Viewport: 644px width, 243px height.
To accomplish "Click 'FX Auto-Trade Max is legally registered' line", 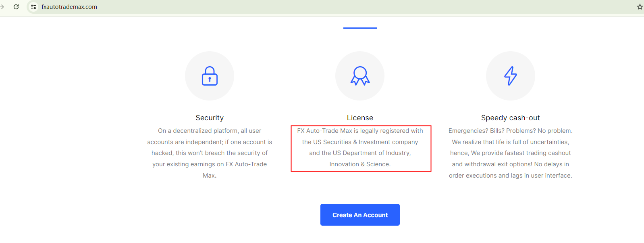I will (360, 131).
